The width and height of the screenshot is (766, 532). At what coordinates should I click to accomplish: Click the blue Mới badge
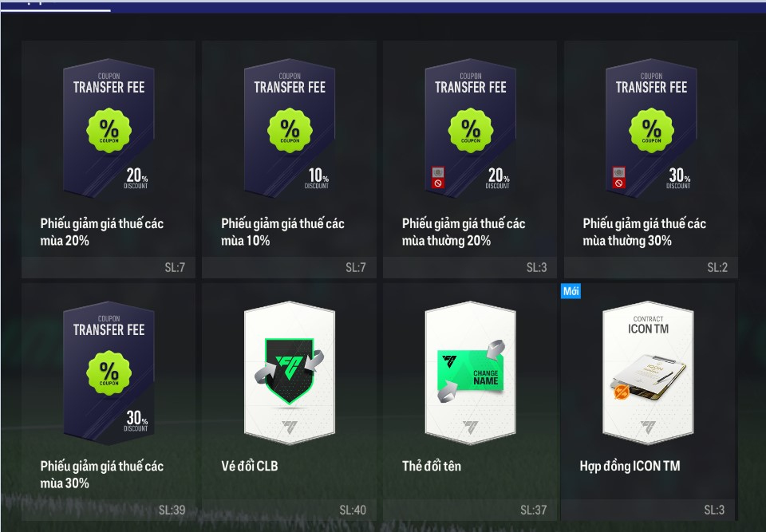click(x=571, y=291)
